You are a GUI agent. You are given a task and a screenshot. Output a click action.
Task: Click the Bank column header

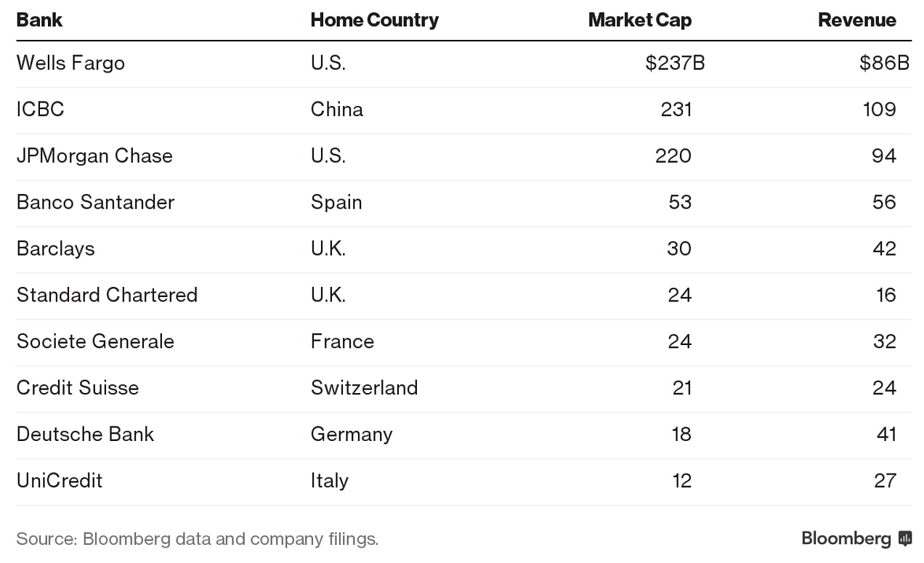click(x=39, y=20)
